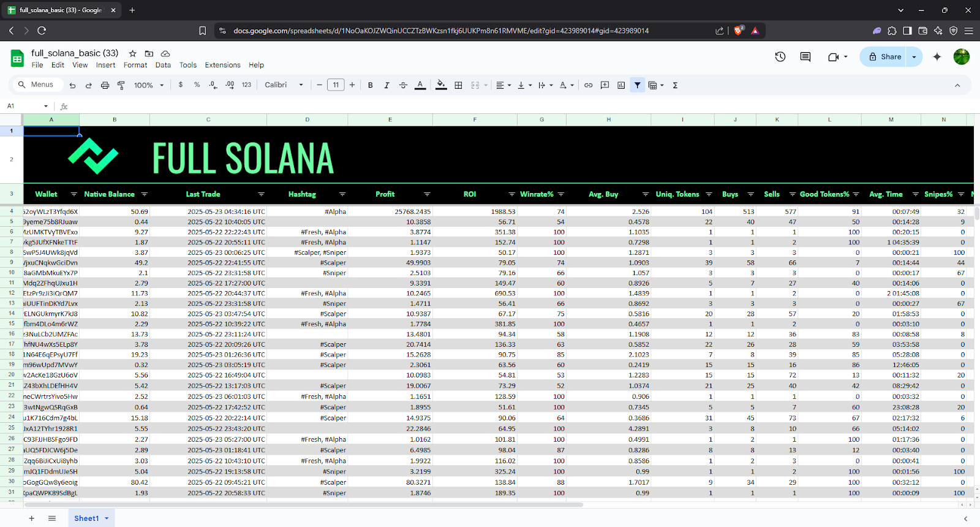This screenshot has width=980, height=527.
Task: Open the text color picker
Action: pos(420,85)
